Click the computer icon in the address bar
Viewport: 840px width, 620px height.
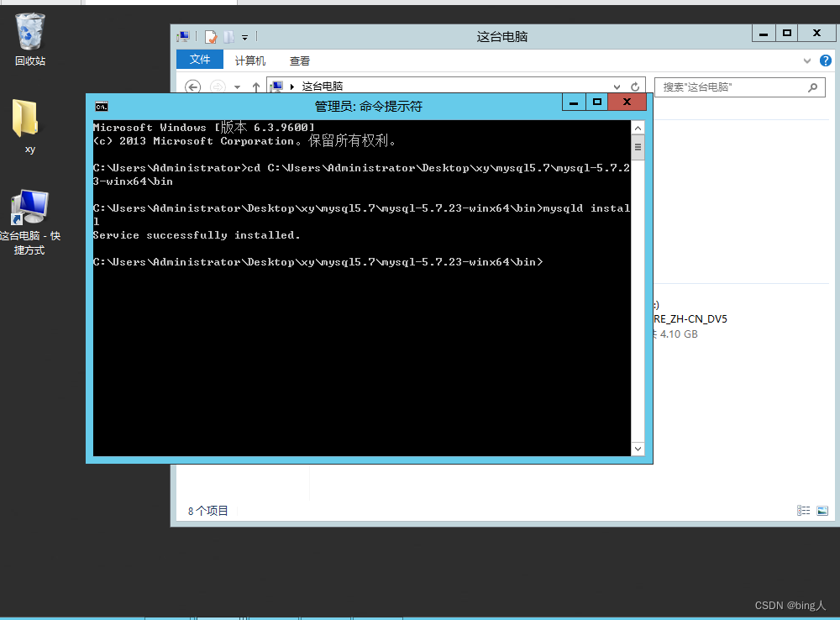(277, 87)
